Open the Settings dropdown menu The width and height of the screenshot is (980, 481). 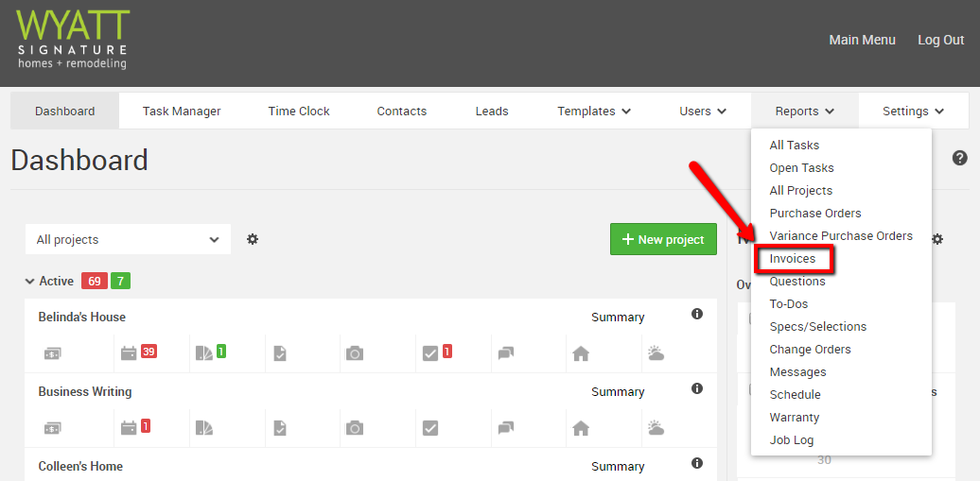click(913, 112)
